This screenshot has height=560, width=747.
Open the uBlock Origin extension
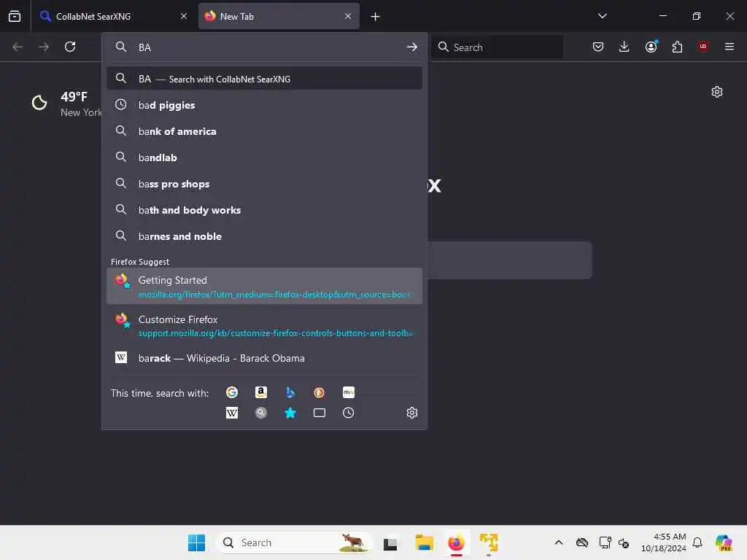pyautogui.click(x=703, y=47)
